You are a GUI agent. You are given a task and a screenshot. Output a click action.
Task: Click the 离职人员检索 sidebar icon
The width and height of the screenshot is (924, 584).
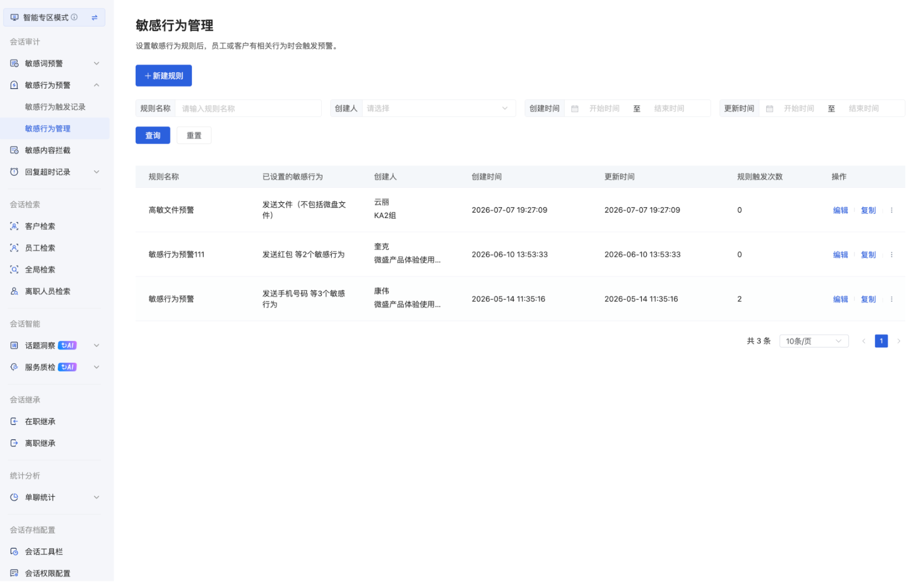click(14, 292)
